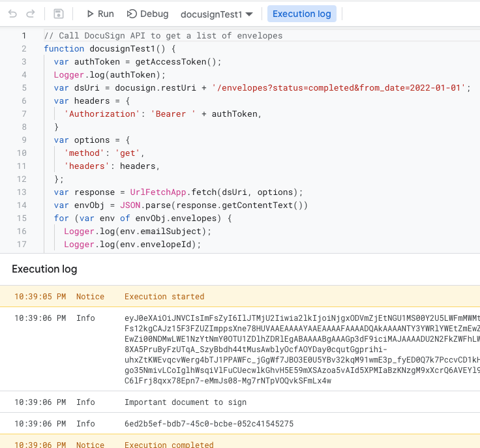Screen dimensions: 480x448
Task: Start the Debug session
Action: (x=147, y=14)
